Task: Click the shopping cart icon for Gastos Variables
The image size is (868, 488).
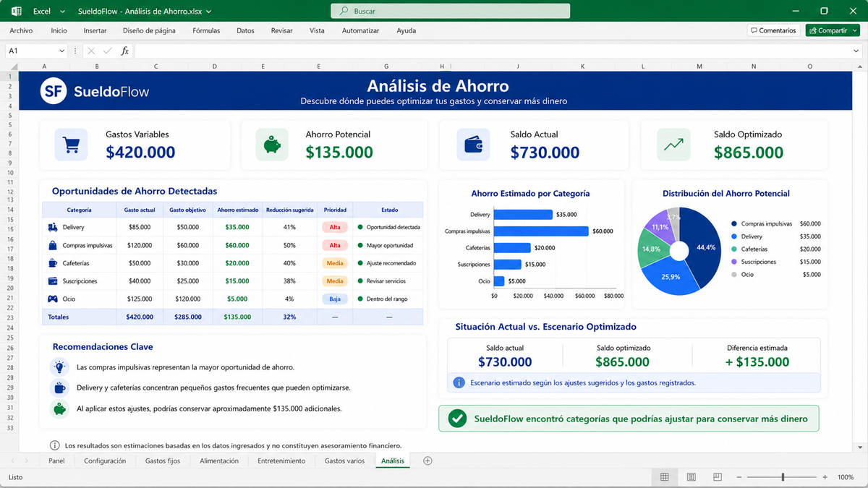Action: tap(71, 145)
